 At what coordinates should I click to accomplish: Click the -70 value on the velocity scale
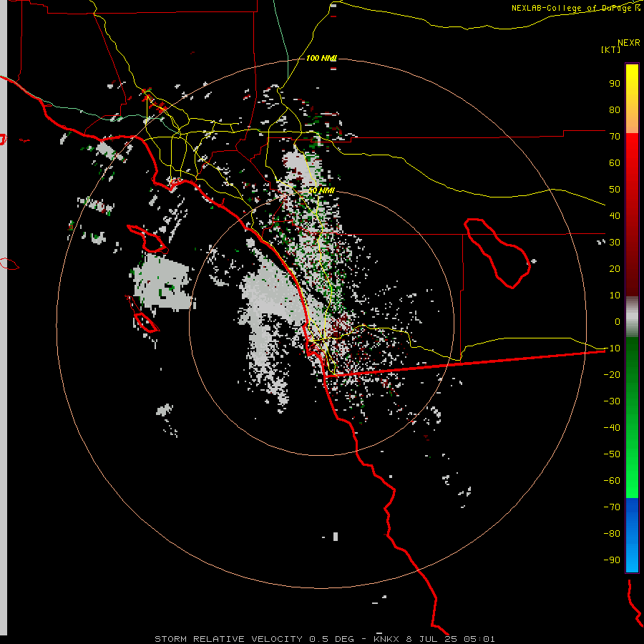click(x=612, y=507)
